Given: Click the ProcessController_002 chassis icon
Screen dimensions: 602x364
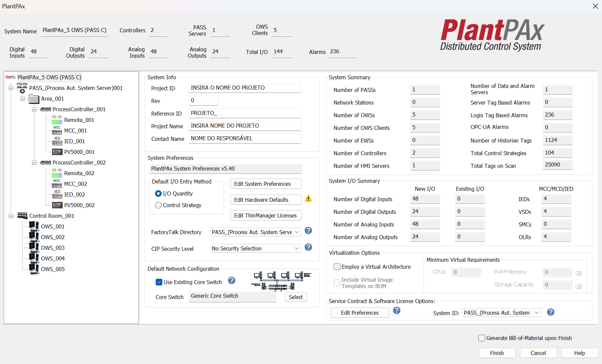Looking at the screenshot, I should (46, 163).
